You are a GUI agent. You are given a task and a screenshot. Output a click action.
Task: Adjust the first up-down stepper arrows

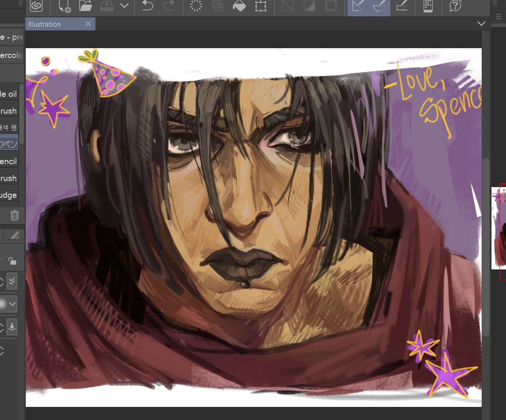point(1,282)
